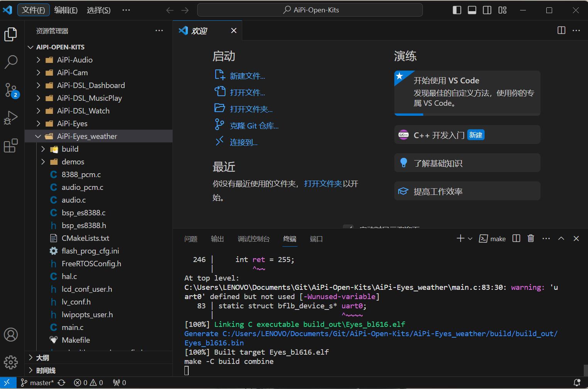Click the master* branch indicator
Screen dimensions: 588x389
[x=37, y=382]
